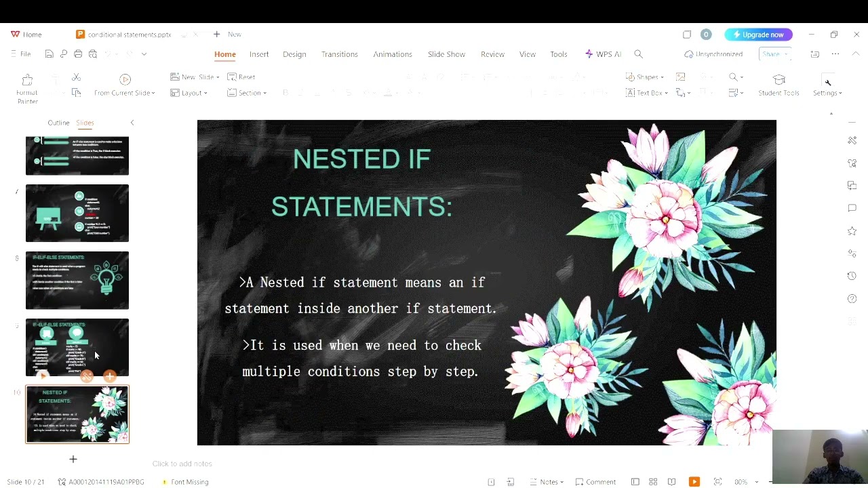Click the Student Tools graduation cap icon
This screenshot has height=488, width=868.
778,80
